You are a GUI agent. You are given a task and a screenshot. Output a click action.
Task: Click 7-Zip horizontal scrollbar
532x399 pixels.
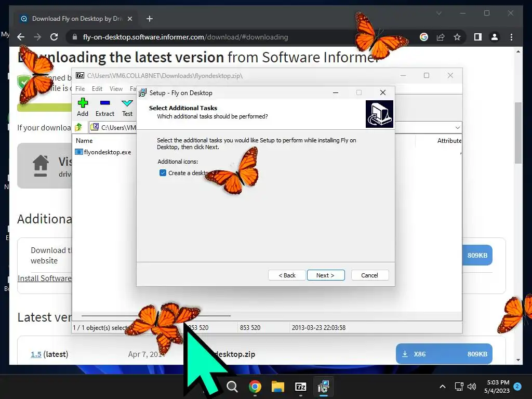156,315
